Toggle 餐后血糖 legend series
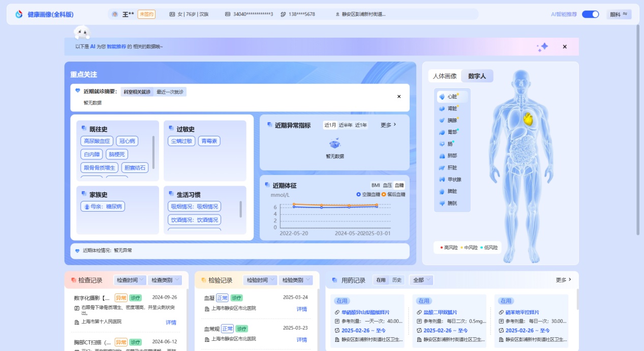644x351 pixels. (393, 194)
